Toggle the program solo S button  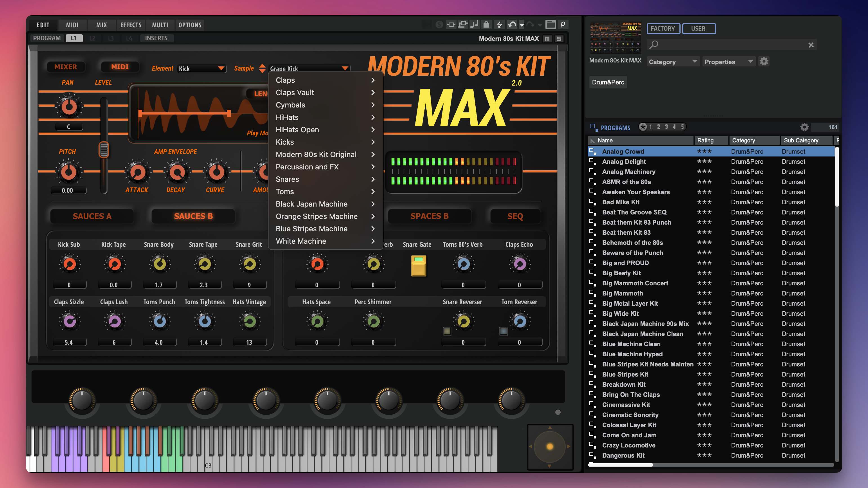coord(559,39)
